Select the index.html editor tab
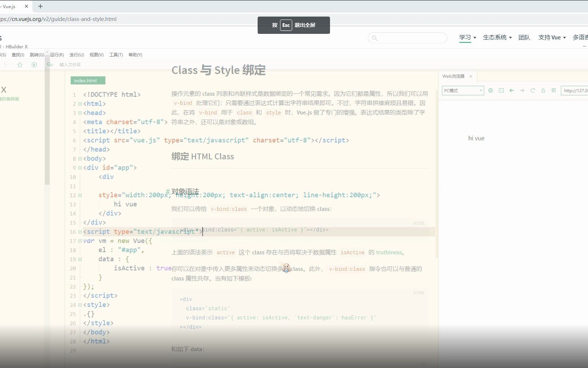 [x=88, y=81]
